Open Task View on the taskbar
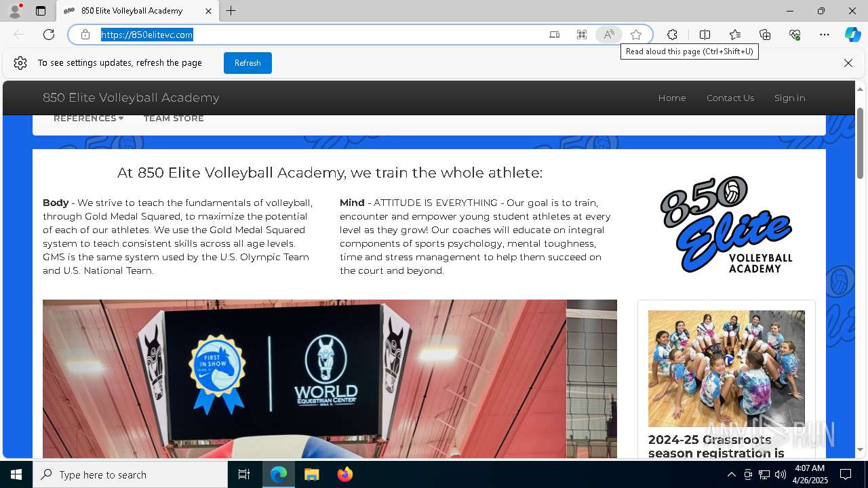The width and height of the screenshot is (868, 488). tap(244, 474)
